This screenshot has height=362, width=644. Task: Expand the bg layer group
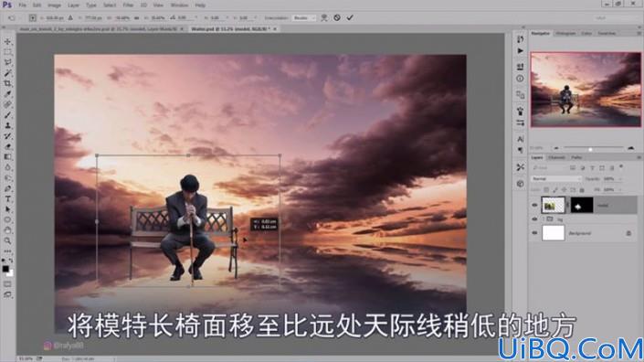point(544,219)
